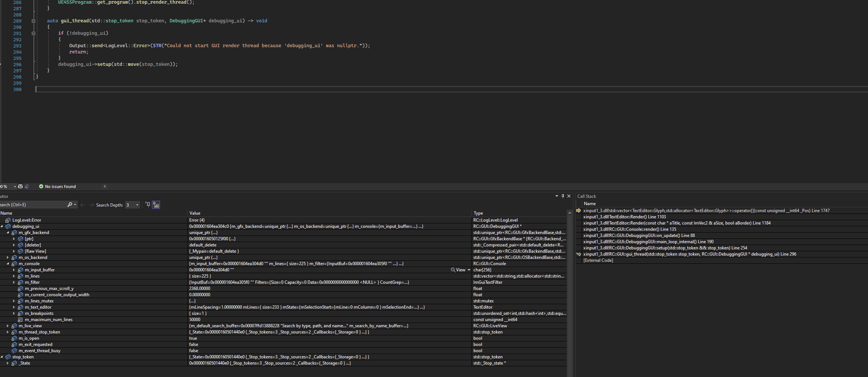Click the green gui_thread frame arrow in Call Stack
This screenshot has height=377, width=868.
pyautogui.click(x=579, y=254)
